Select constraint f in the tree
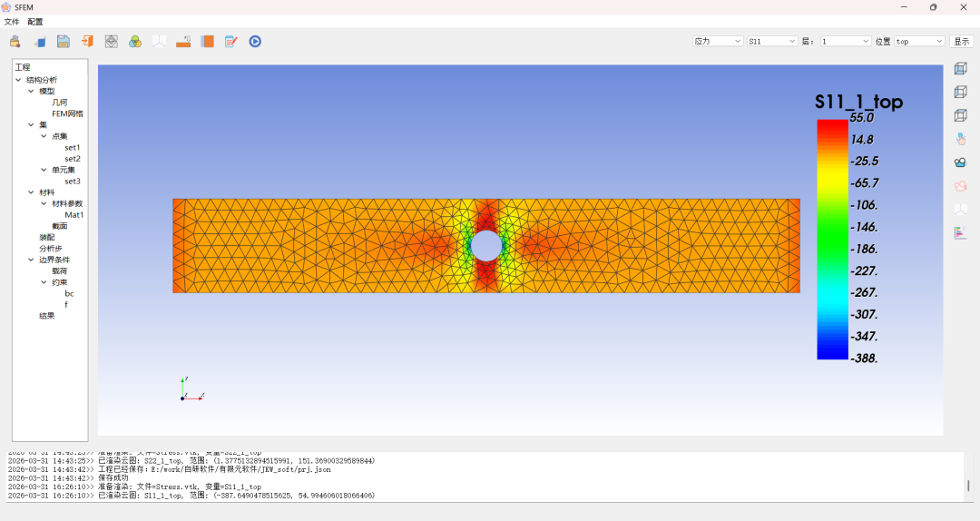The width and height of the screenshot is (980, 521). click(x=66, y=305)
